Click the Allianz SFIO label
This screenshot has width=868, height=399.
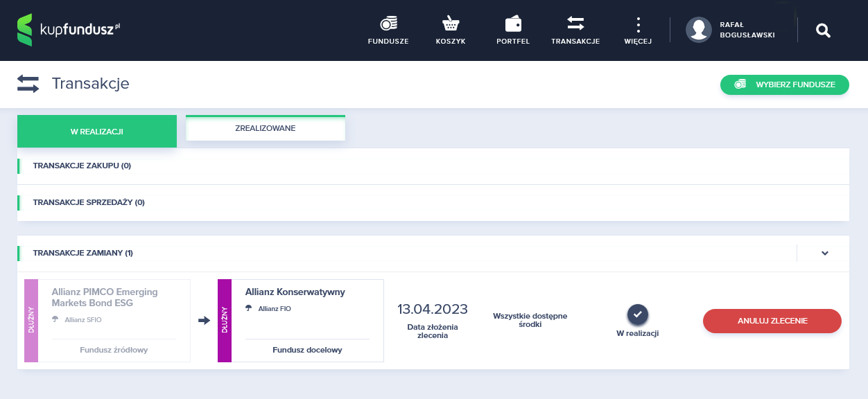83,319
